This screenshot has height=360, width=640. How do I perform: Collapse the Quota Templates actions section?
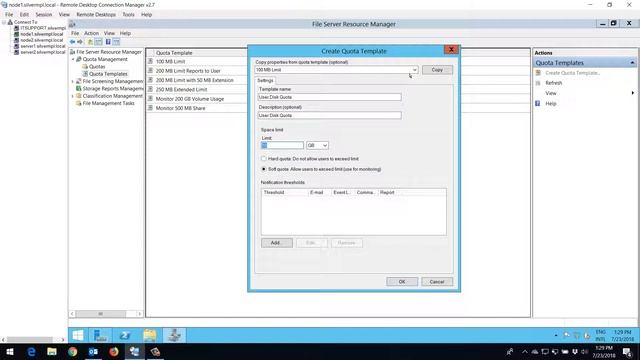click(632, 63)
